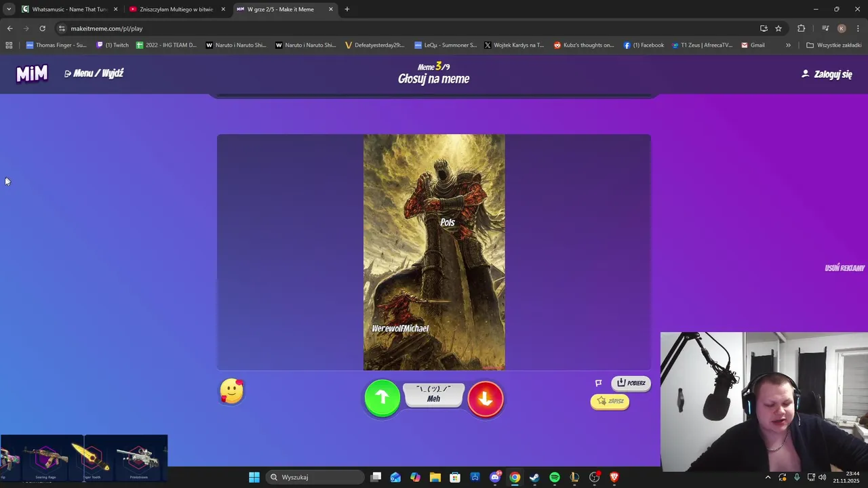The image size is (868, 488).
Task: Open T1 Zeus AfreecaTV bookmark
Action: pyautogui.click(x=702, y=45)
